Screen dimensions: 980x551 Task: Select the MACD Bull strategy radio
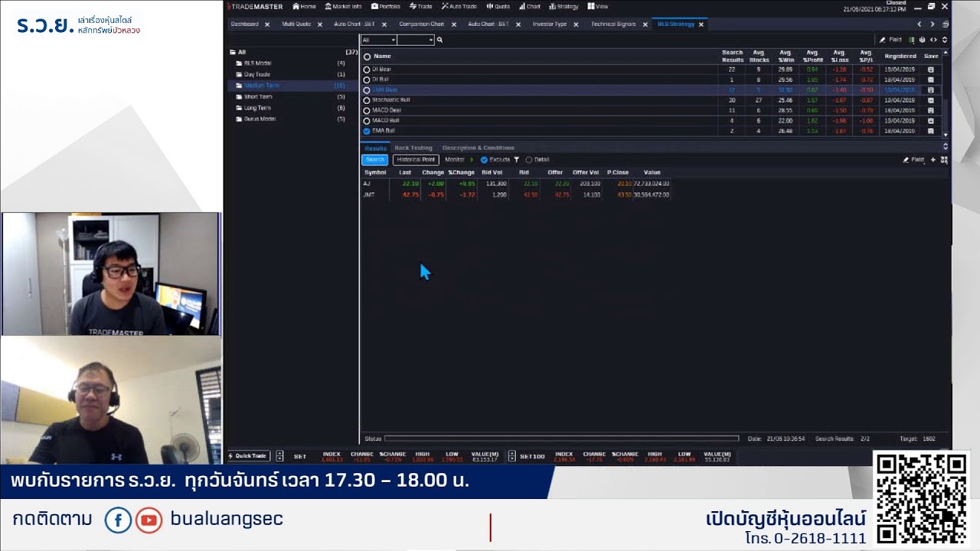pos(367,121)
